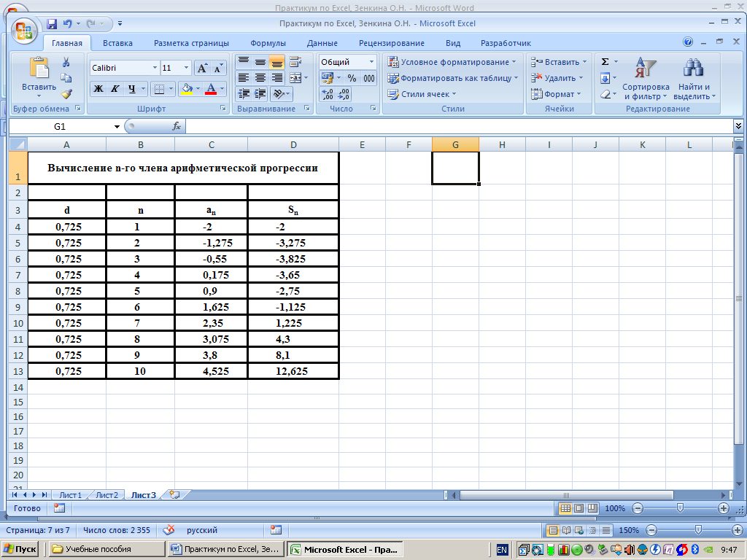Save workbook via quick access toolbar
This screenshot has width=747, height=560.
pyautogui.click(x=52, y=23)
